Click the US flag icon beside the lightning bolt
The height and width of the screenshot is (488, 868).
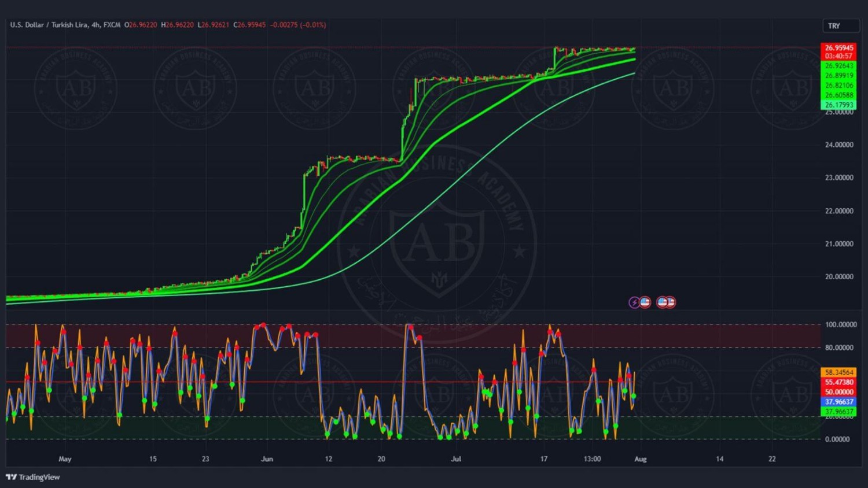pos(645,302)
